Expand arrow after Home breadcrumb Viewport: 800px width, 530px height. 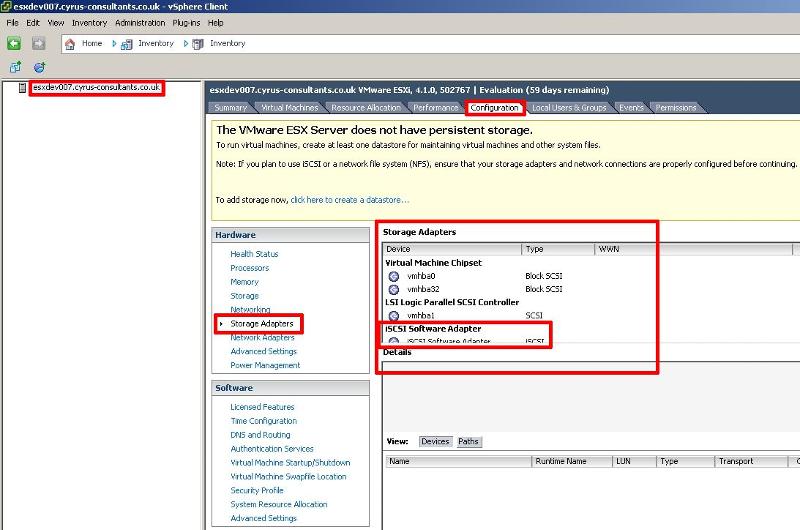(114, 44)
